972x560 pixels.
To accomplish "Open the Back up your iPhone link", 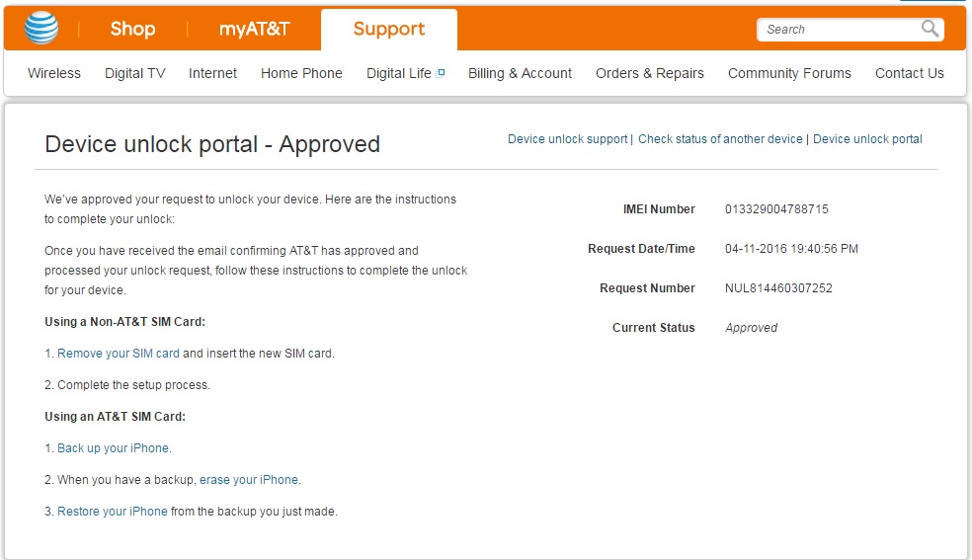I will pyautogui.click(x=113, y=447).
